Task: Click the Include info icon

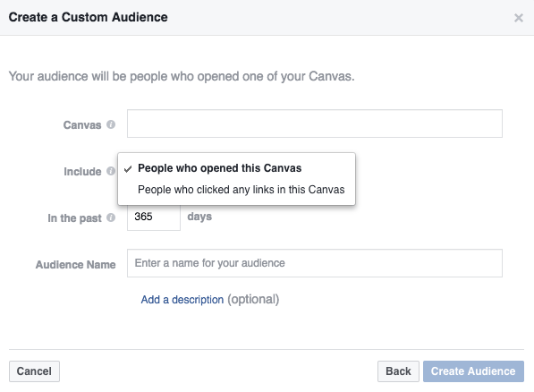Action: pyautogui.click(x=111, y=171)
